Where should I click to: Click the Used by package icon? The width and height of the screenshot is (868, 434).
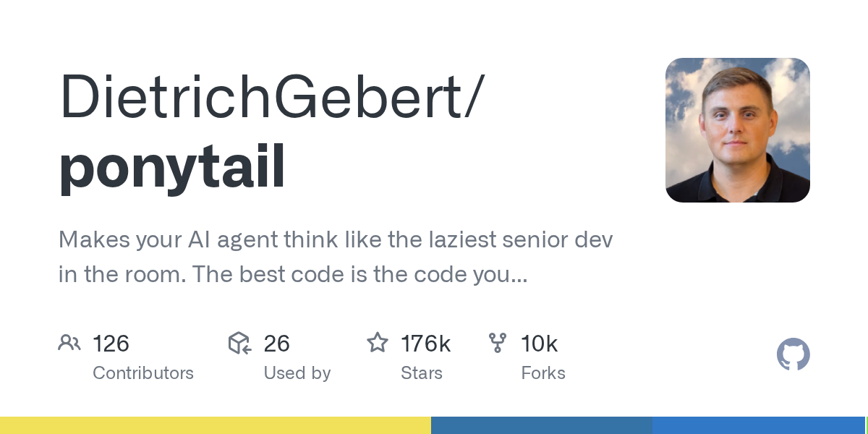point(239,343)
